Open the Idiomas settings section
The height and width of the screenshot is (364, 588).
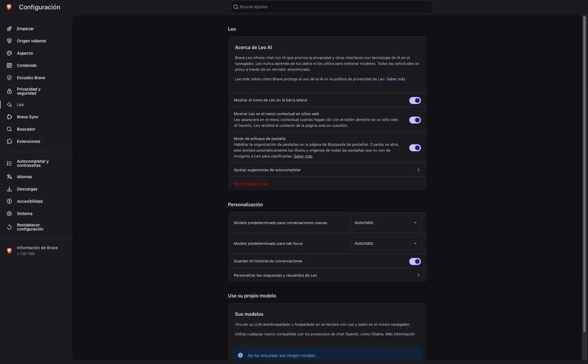pos(24,177)
